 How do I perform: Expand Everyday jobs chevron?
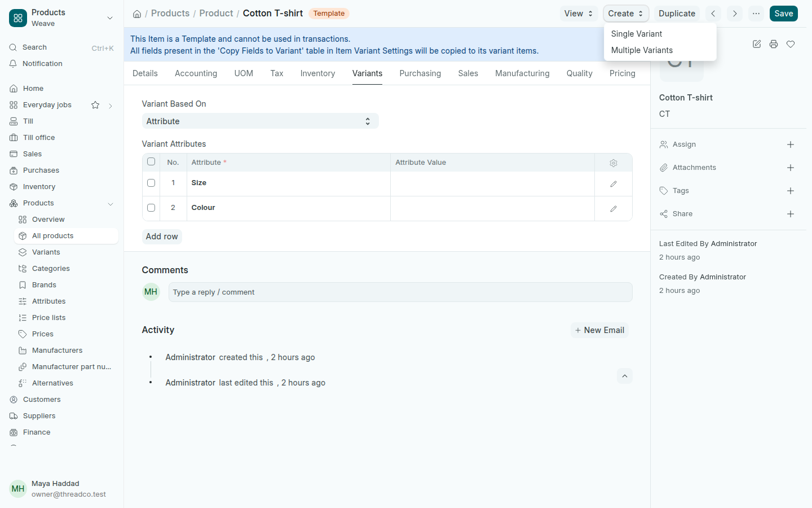tap(111, 106)
